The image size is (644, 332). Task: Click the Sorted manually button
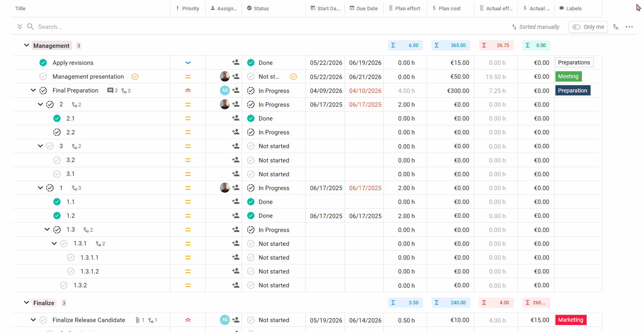pyautogui.click(x=536, y=27)
